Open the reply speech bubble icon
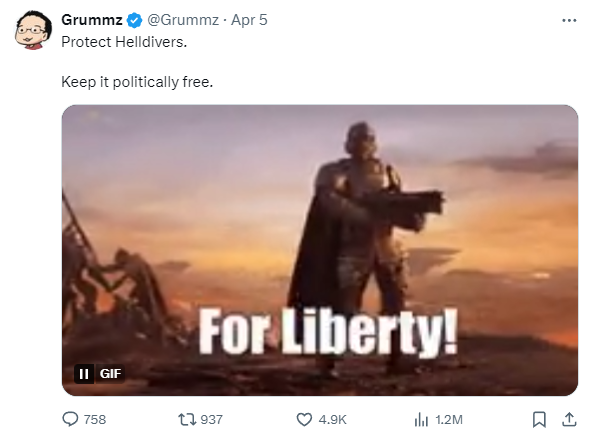 click(70, 419)
